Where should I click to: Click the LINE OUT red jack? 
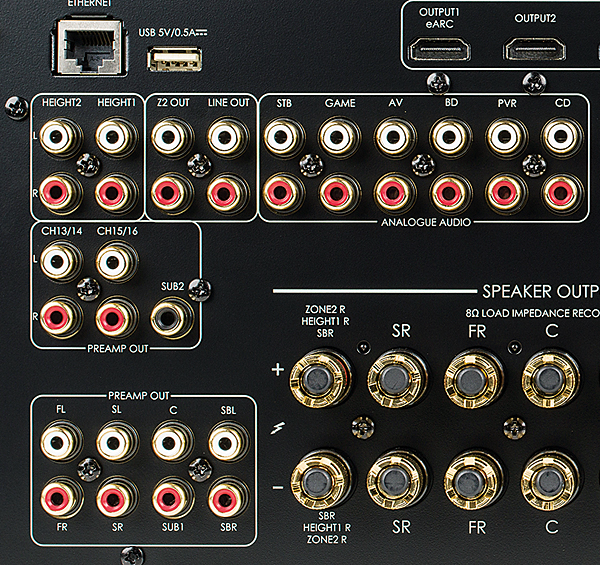coord(228,192)
